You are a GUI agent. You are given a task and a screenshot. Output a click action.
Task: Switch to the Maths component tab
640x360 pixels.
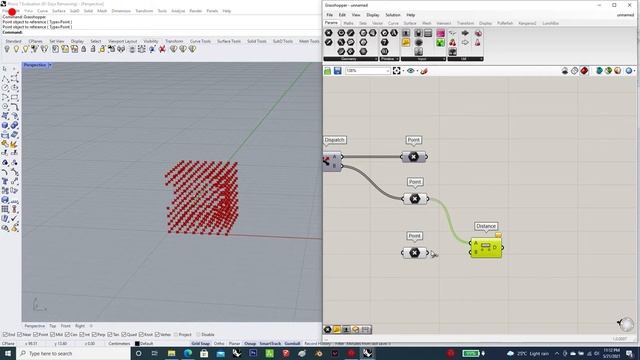click(x=349, y=23)
